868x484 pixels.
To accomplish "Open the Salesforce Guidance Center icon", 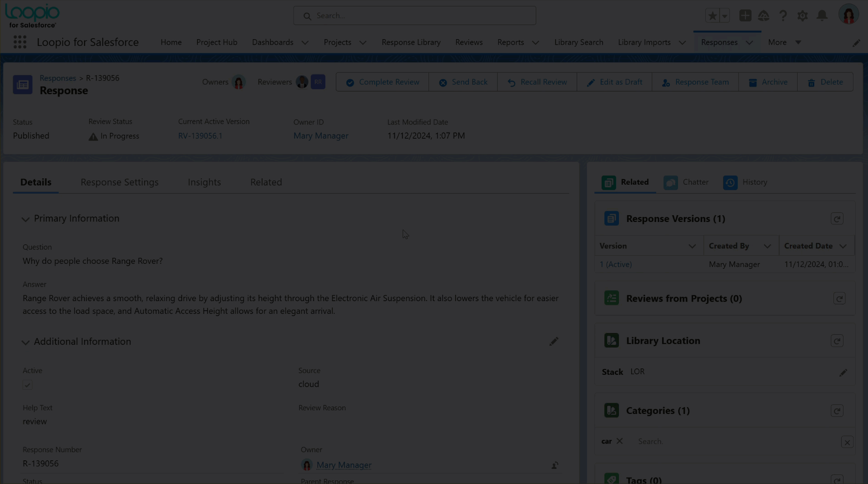I will pyautogui.click(x=763, y=16).
